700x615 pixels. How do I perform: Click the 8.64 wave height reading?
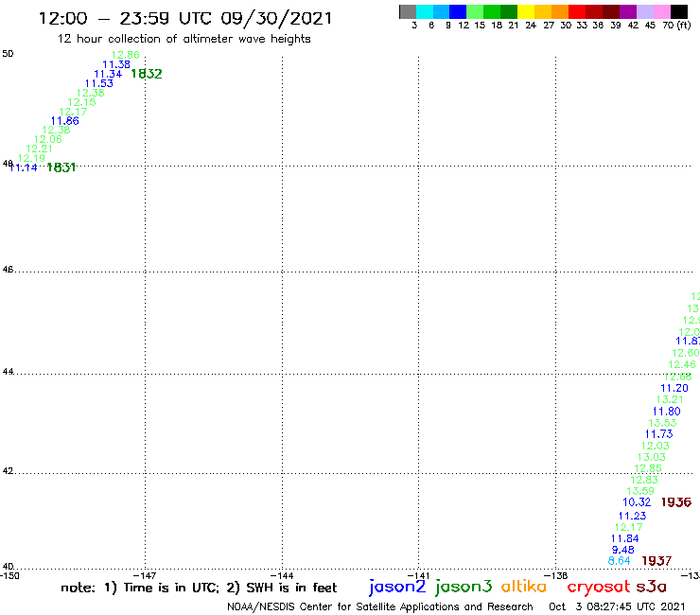[x=620, y=561]
